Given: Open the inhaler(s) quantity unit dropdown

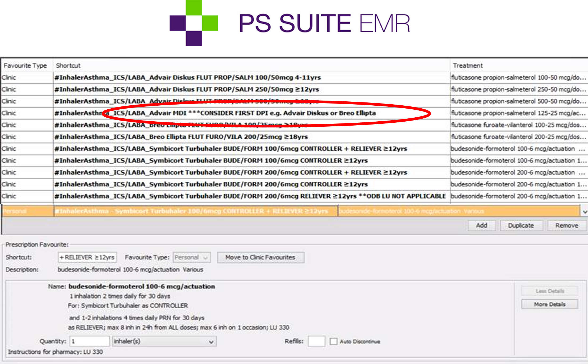Looking at the screenshot, I should [164, 341].
